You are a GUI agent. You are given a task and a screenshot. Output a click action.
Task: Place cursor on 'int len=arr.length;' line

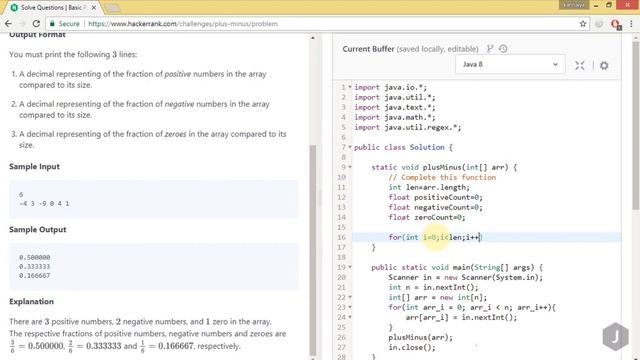pyautogui.click(x=429, y=187)
